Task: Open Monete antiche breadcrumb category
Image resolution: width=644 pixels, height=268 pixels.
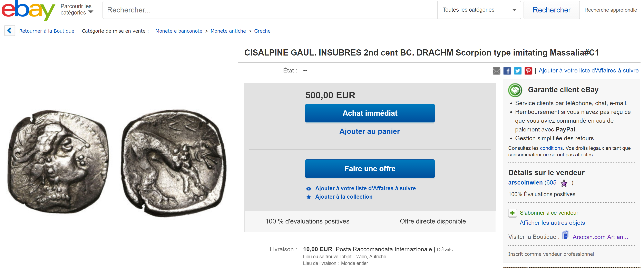Action: [228, 31]
